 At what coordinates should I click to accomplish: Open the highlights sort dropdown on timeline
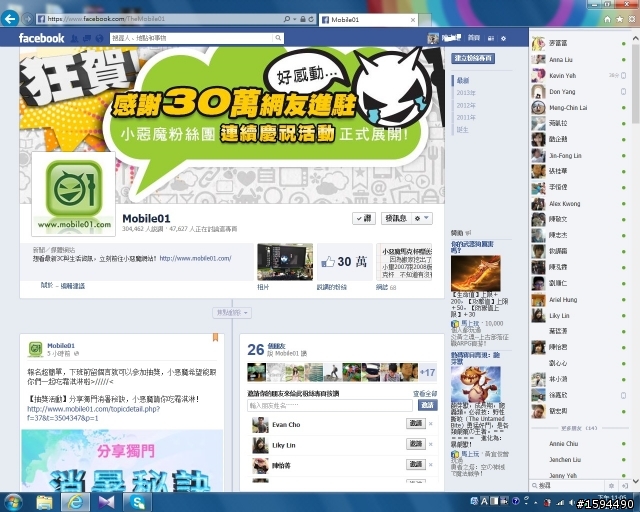[232, 313]
